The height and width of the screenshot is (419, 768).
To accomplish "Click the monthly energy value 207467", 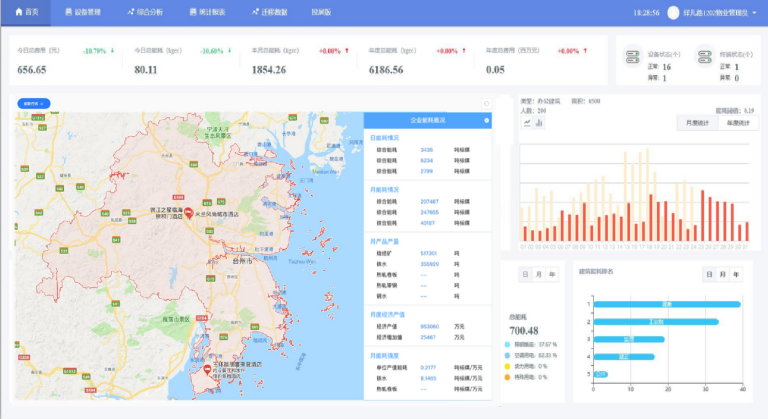I will pos(430,201).
